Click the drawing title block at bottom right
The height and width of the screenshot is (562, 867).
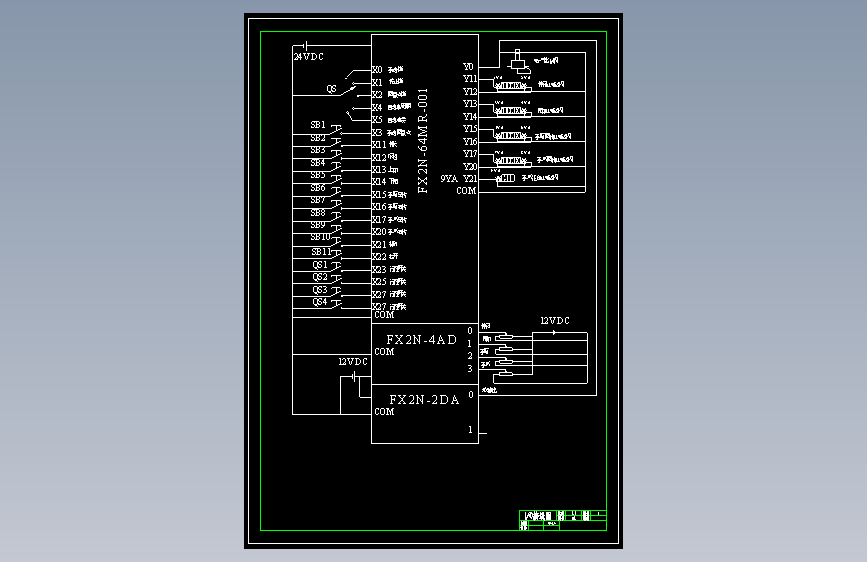coord(563,521)
